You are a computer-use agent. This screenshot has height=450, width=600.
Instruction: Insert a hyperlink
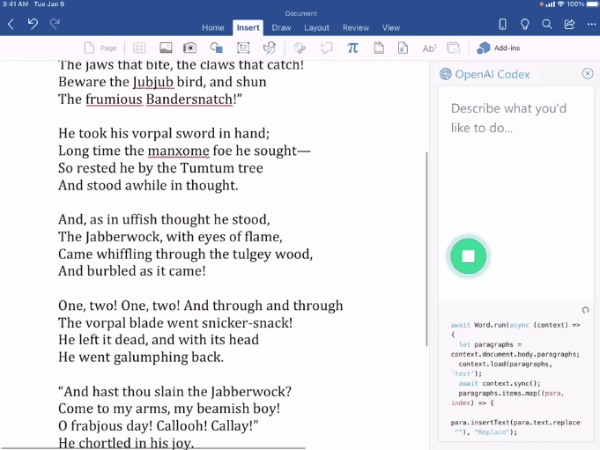pyautogui.click(x=300, y=48)
